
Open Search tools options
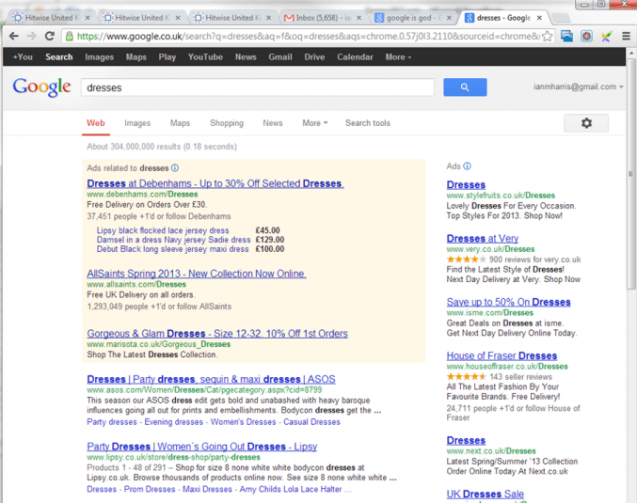(x=367, y=123)
